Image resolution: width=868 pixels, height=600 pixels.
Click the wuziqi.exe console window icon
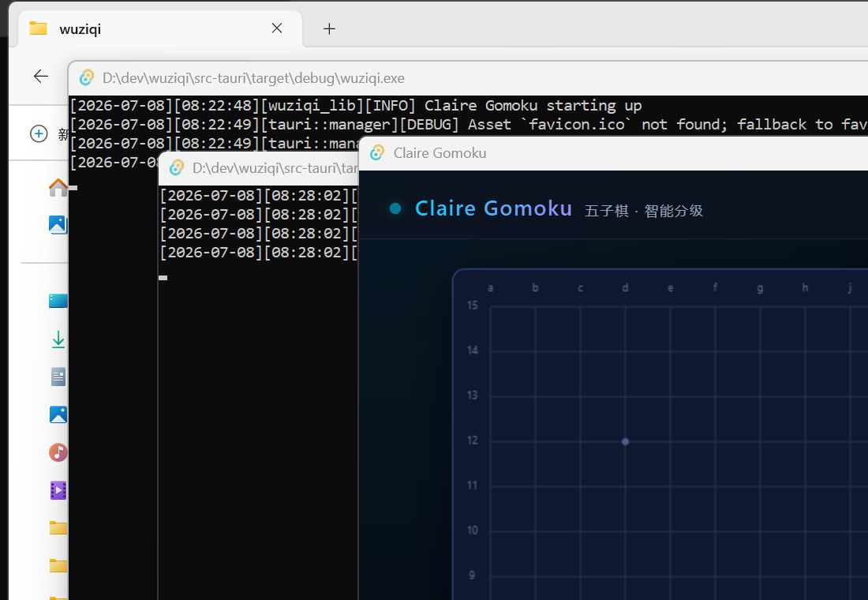[86, 78]
